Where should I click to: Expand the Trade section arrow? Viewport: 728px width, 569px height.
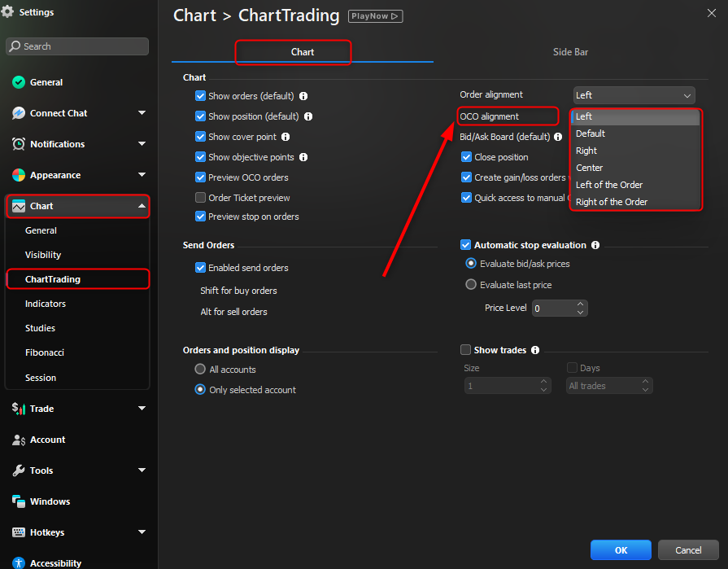coord(142,409)
